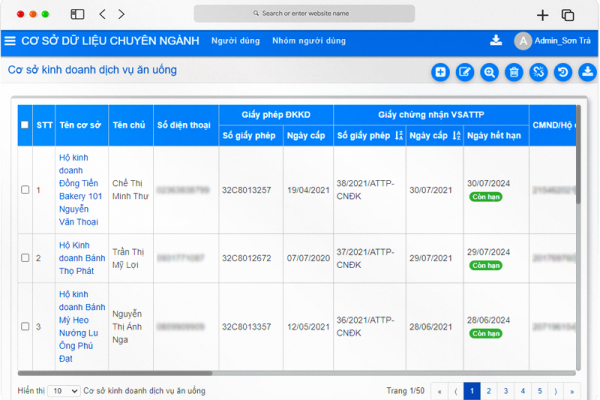Jump to the first page

439,391
